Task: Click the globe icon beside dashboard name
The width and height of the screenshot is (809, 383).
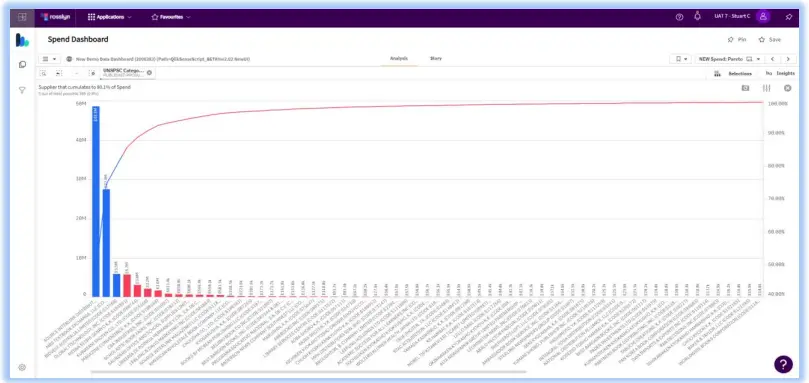Action: [69, 59]
